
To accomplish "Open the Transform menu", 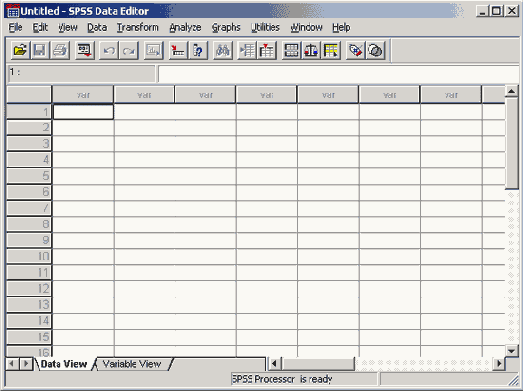I will [x=138, y=27].
